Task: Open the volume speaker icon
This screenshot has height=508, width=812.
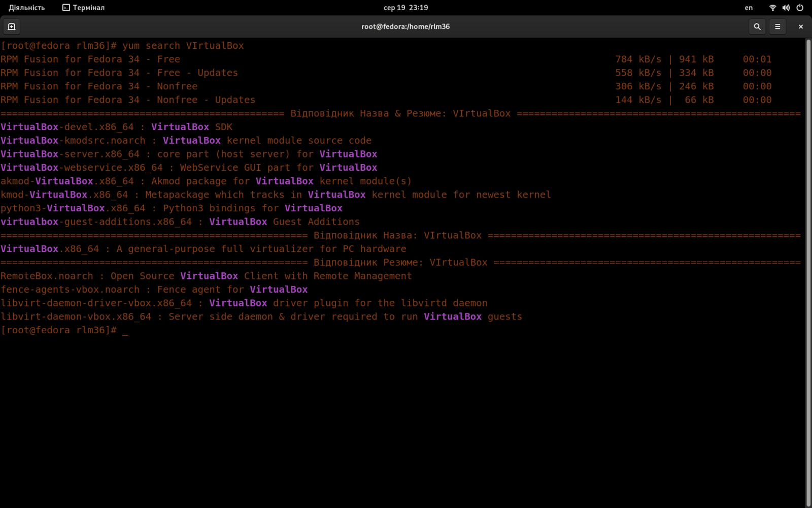Action: tap(786, 8)
